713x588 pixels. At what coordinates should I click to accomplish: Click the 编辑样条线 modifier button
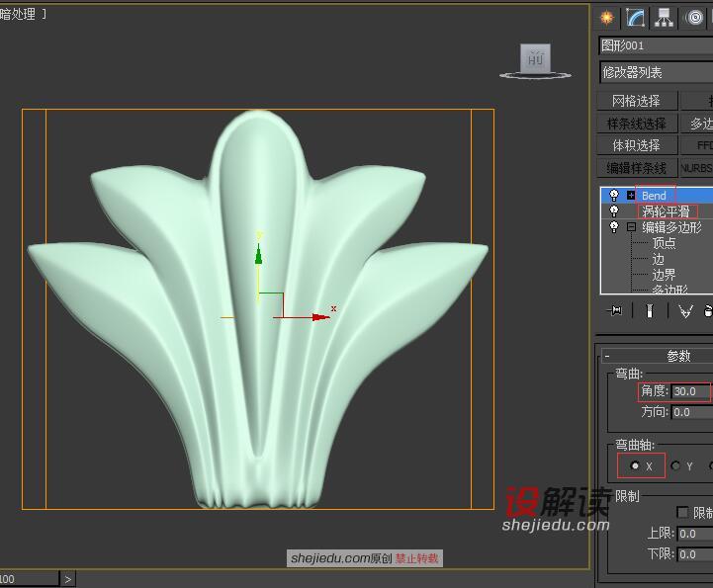point(636,168)
